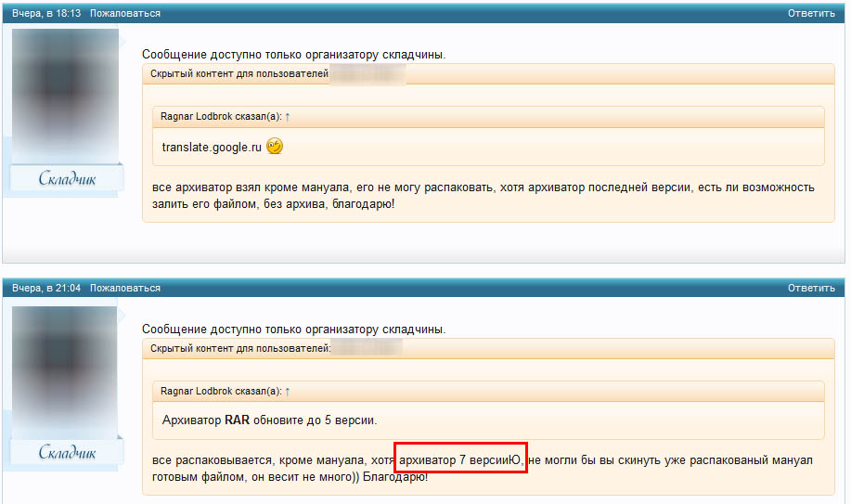Open the blurred avatar of the 21:04 post
Viewport: 851px width, 504px height.
[x=65, y=371]
